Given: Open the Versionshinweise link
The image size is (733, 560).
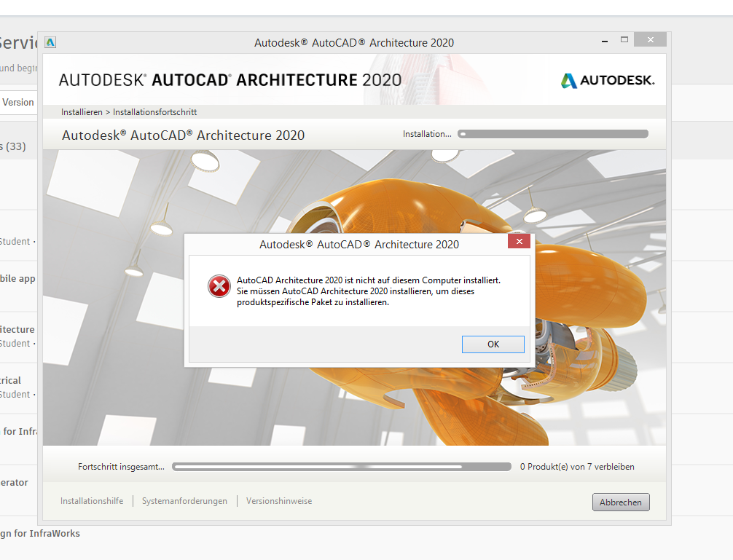Looking at the screenshot, I should click(x=279, y=501).
